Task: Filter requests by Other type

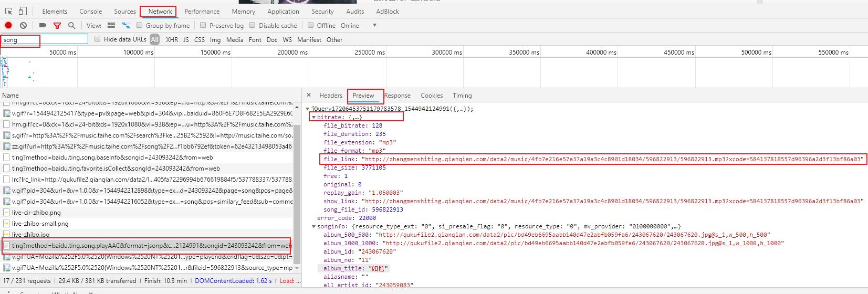Action: point(334,39)
